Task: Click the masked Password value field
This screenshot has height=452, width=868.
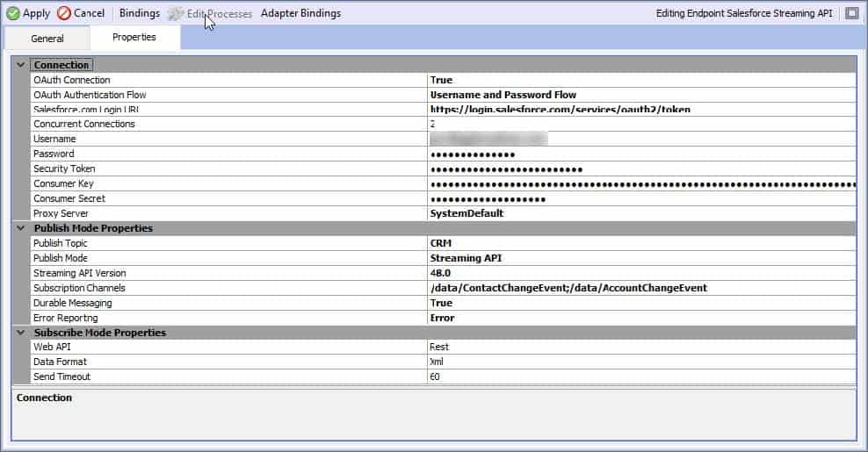Action: [641, 154]
